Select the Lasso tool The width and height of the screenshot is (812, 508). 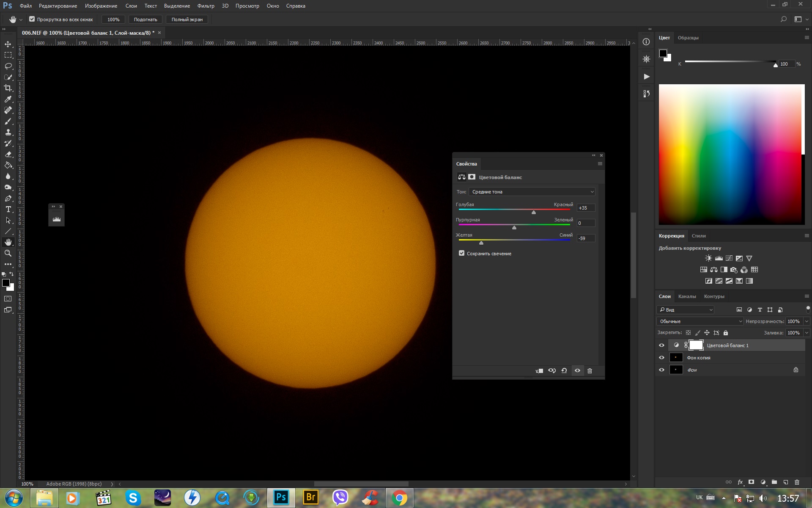(x=8, y=66)
